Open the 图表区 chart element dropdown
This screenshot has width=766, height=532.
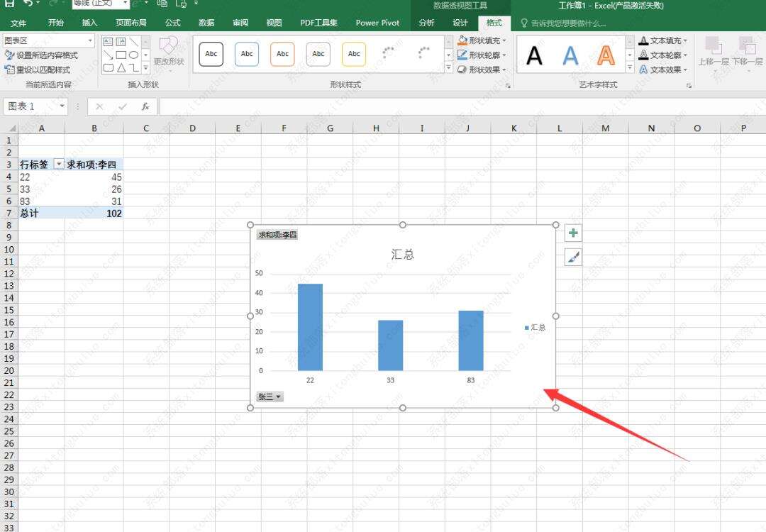pos(89,41)
